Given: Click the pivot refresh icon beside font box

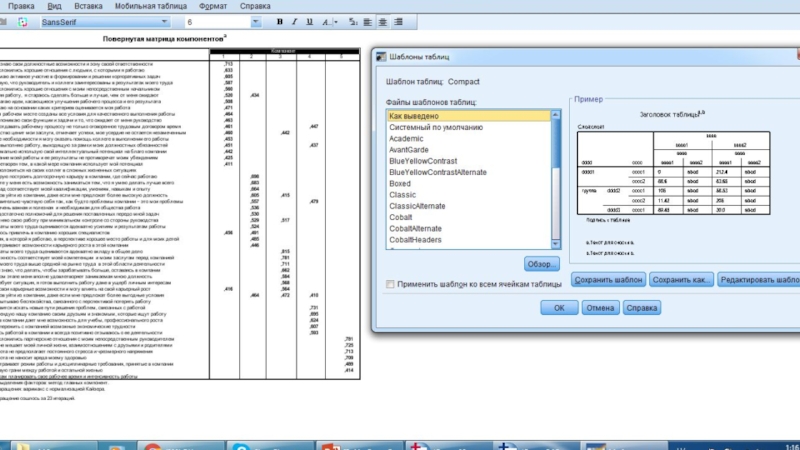Looking at the screenshot, I should [x=22, y=21].
